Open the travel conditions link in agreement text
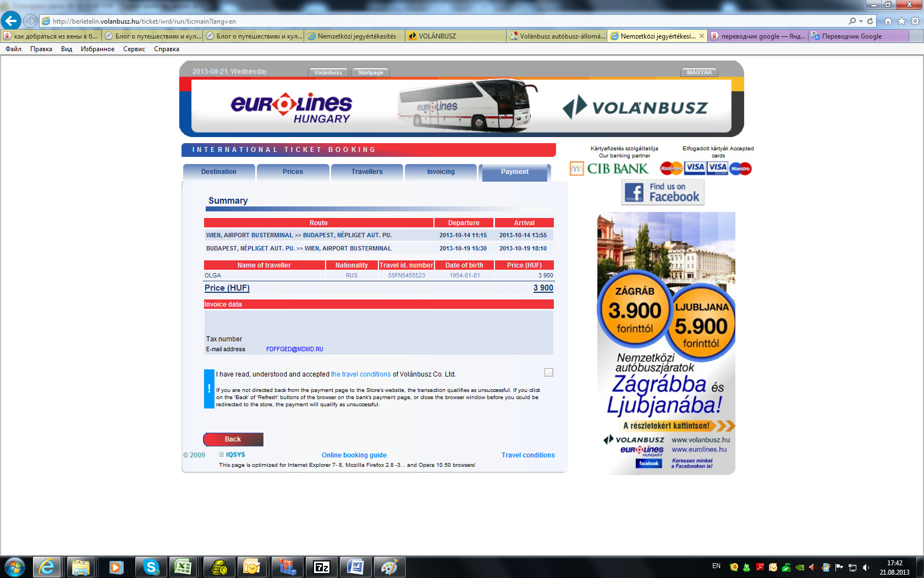 coord(361,374)
